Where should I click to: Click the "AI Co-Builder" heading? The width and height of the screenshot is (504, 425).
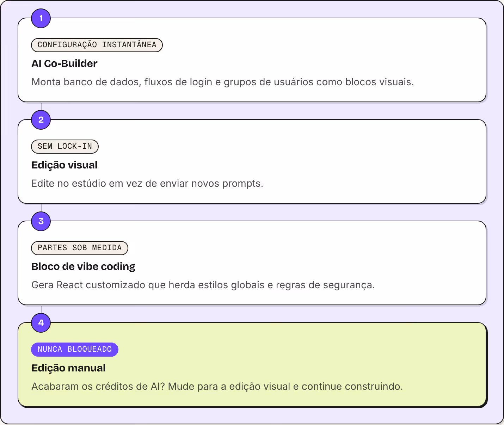coord(64,63)
